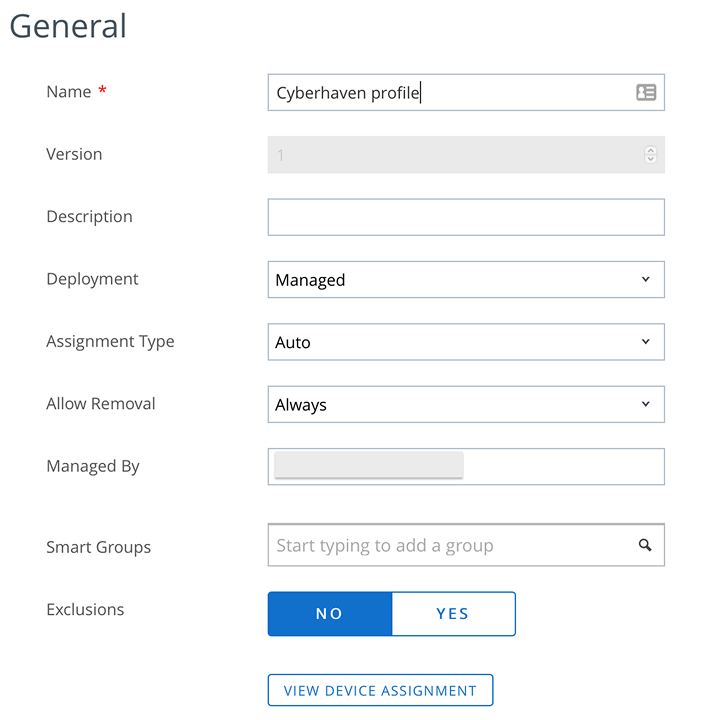Click the contact card icon in Name field
Viewport: 710px width, 720px height.
coord(646,93)
